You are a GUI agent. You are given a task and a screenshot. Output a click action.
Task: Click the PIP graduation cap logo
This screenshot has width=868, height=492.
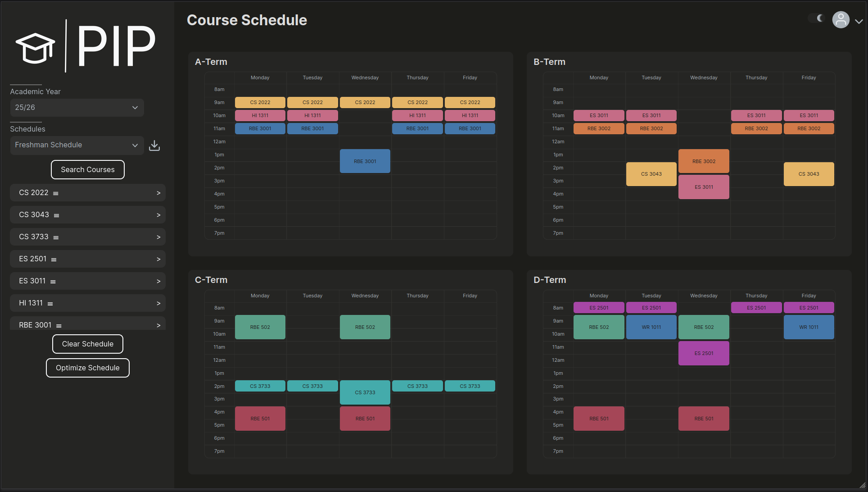point(36,48)
